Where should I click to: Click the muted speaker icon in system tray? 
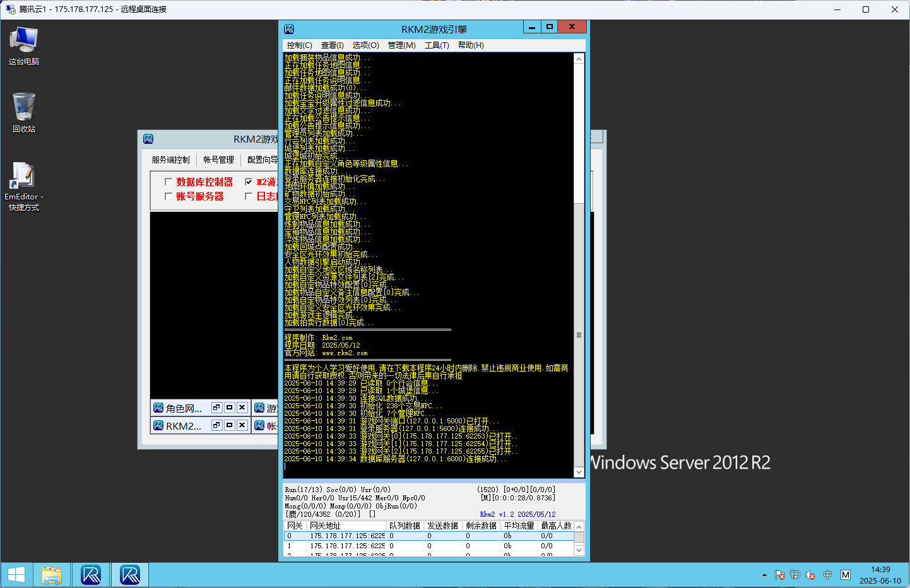(x=810, y=575)
